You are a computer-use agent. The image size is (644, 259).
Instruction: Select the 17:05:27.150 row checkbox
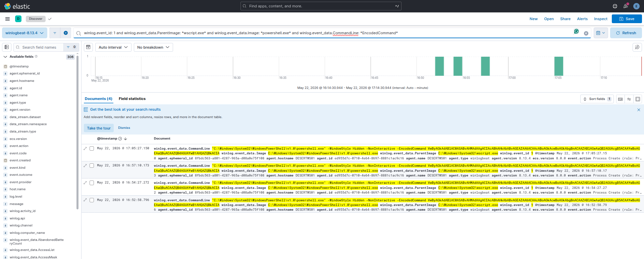[x=92, y=148]
